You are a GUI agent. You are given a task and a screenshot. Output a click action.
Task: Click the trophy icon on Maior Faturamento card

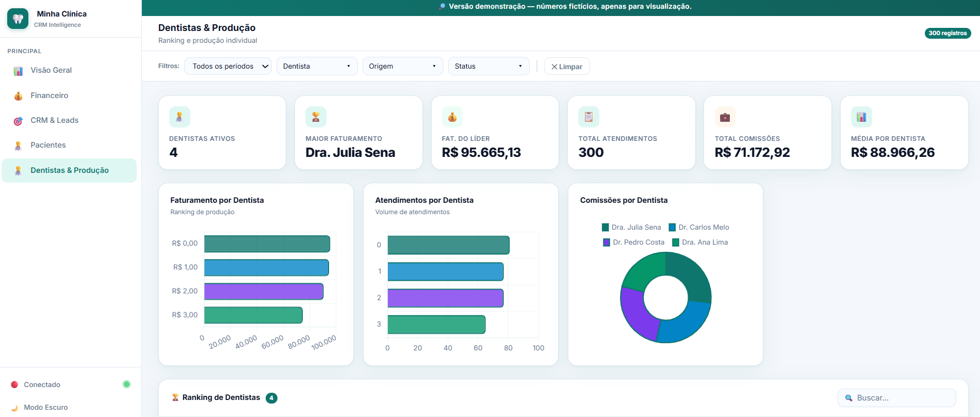click(316, 117)
